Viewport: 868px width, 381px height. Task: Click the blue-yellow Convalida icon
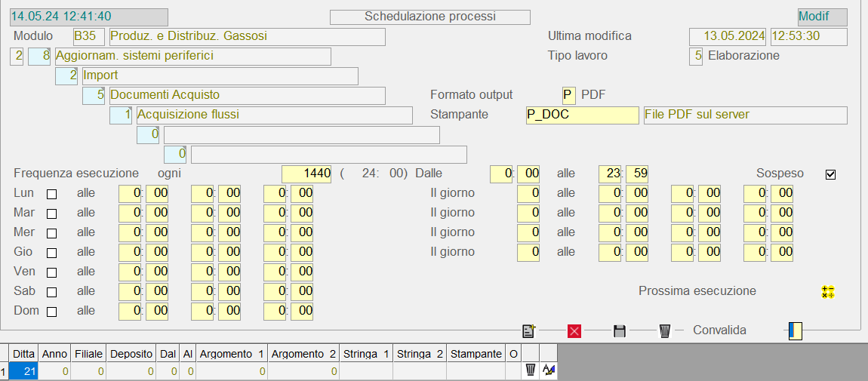coord(795,330)
